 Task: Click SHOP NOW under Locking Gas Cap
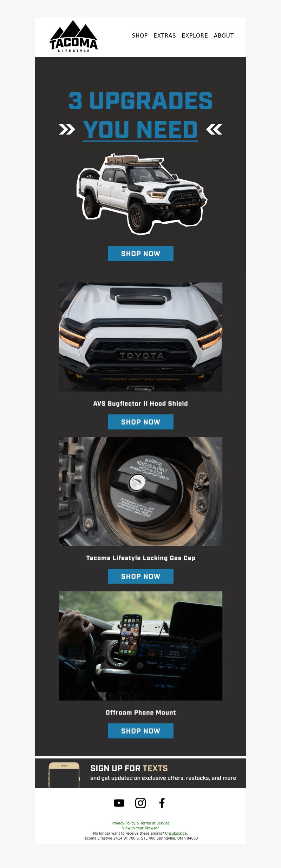click(x=140, y=576)
